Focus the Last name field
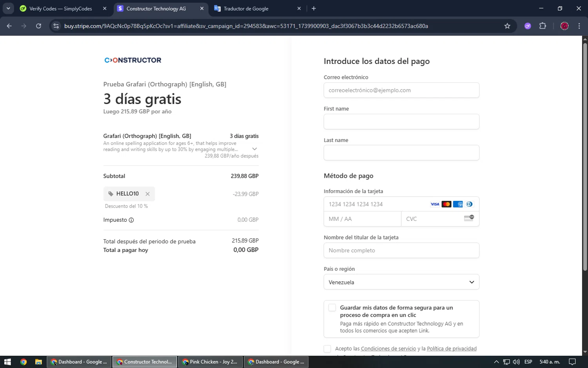This screenshot has height=368, width=588. tap(401, 153)
